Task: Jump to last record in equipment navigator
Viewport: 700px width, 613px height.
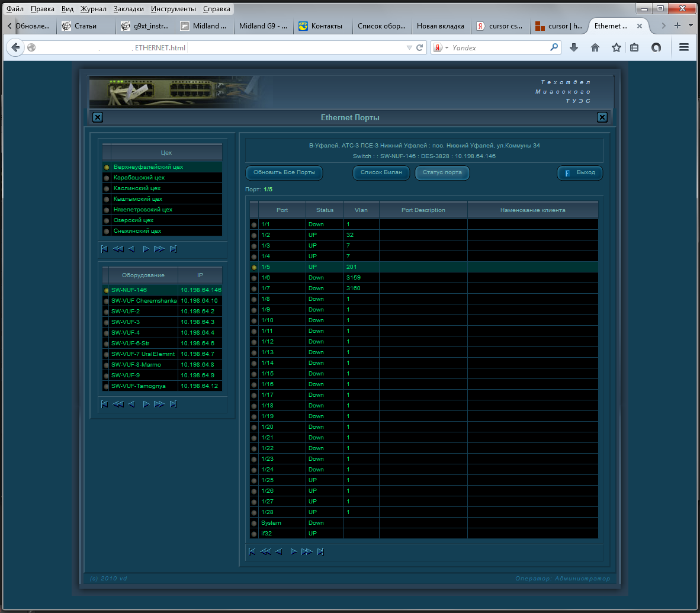Action: [x=173, y=404]
